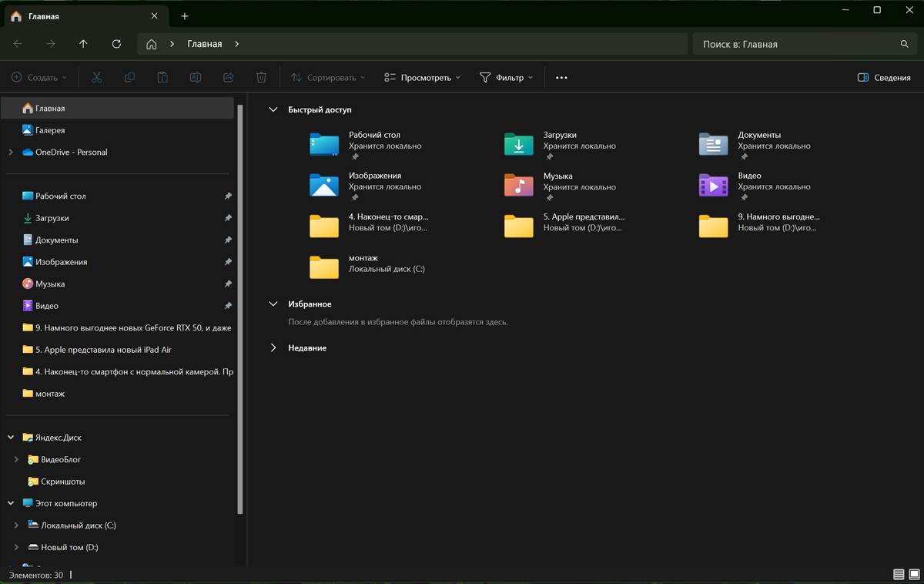Image resolution: width=924 pixels, height=584 pixels.
Task: Click the Forward navigation arrow
Action: pyautogui.click(x=51, y=44)
